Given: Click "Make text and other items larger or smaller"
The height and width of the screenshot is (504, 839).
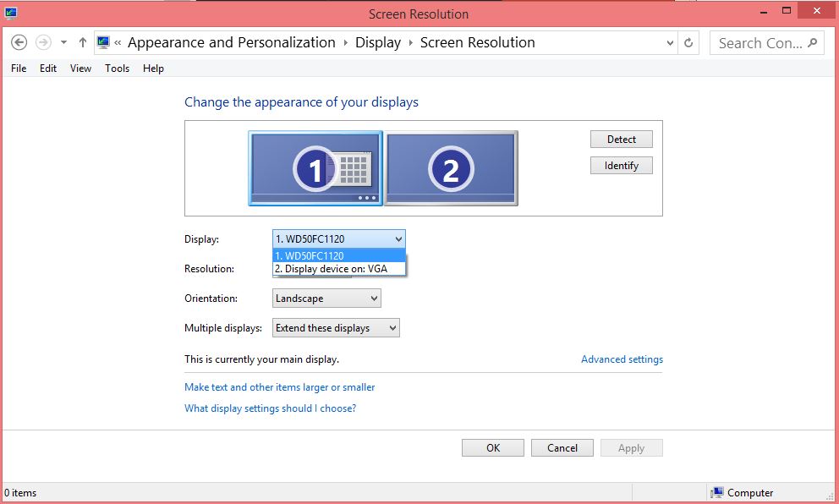Looking at the screenshot, I should (x=279, y=386).
